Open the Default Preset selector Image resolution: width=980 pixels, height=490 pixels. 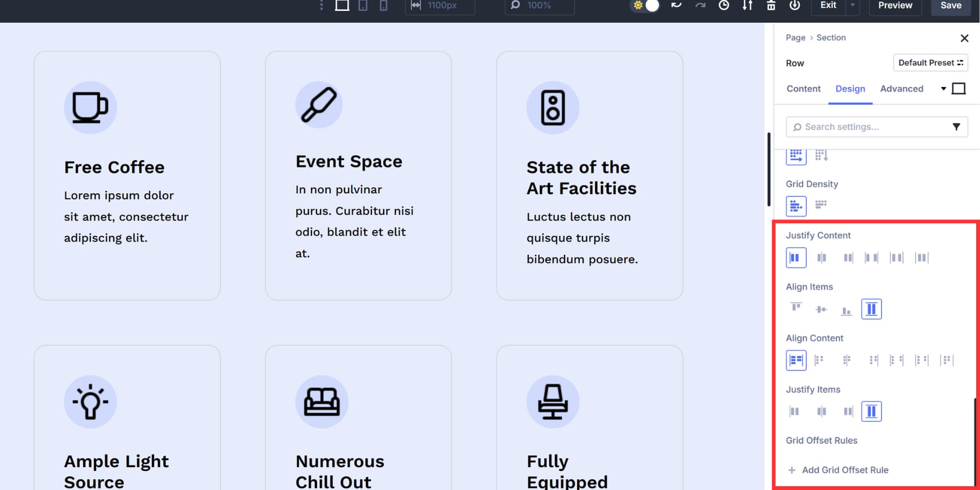[930, 63]
